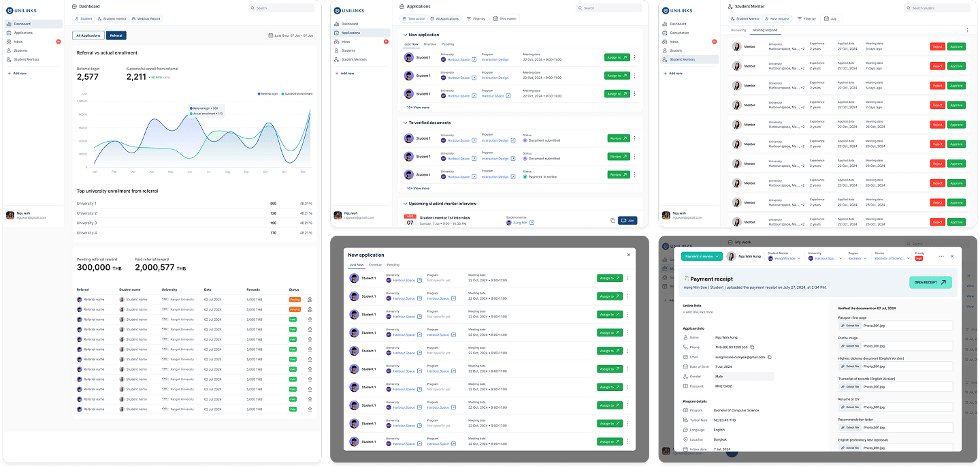Open the three-dot menu beside the Waiting respond tab
980x468 pixels.
pyautogui.click(x=967, y=30)
